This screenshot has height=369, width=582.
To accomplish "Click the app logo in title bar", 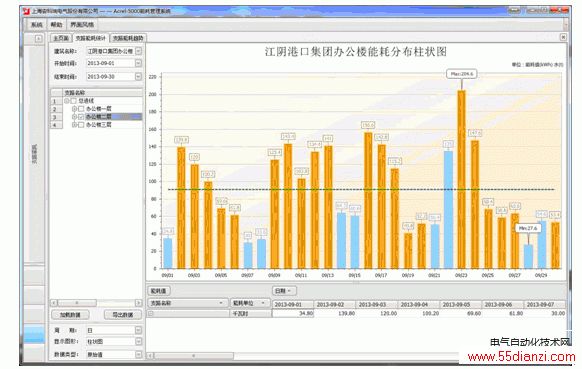I will click(x=26, y=11).
